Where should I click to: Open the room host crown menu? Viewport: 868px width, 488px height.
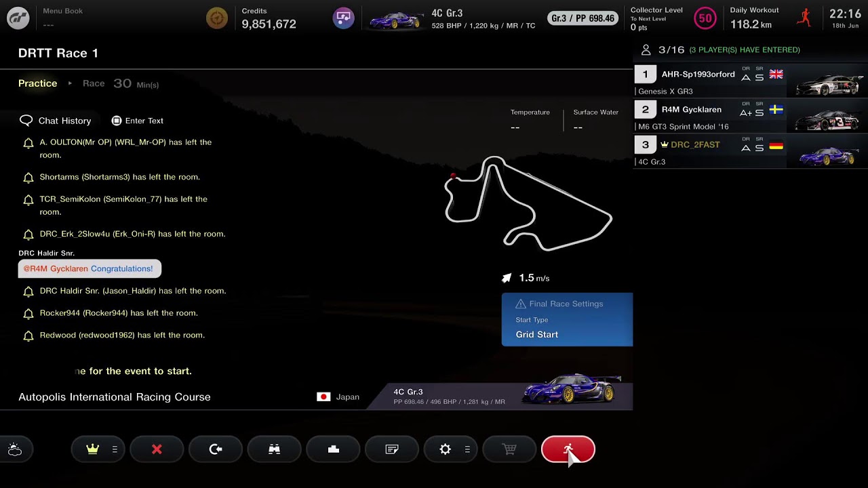pyautogui.click(x=98, y=449)
